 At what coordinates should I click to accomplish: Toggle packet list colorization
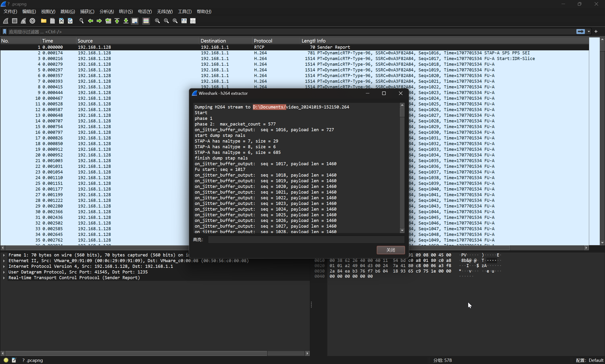pyautogui.click(x=146, y=21)
